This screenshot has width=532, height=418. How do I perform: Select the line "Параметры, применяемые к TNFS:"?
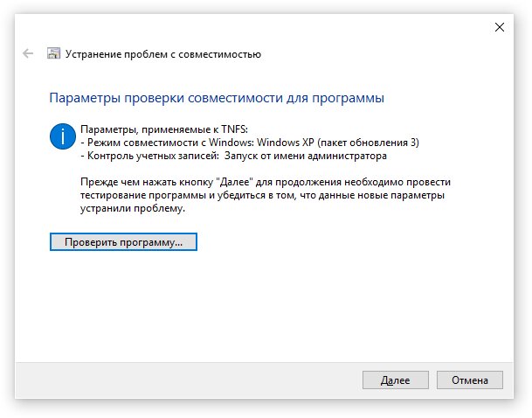[164, 129]
